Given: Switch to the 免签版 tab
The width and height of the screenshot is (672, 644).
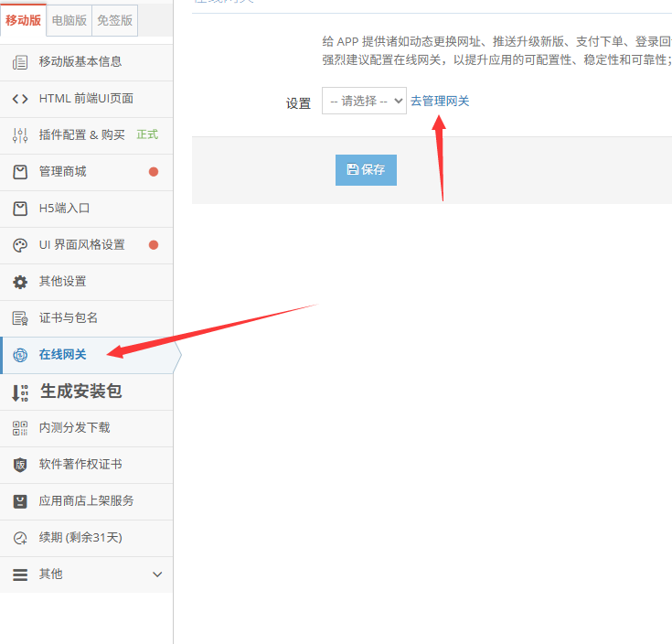Looking at the screenshot, I should (x=114, y=20).
